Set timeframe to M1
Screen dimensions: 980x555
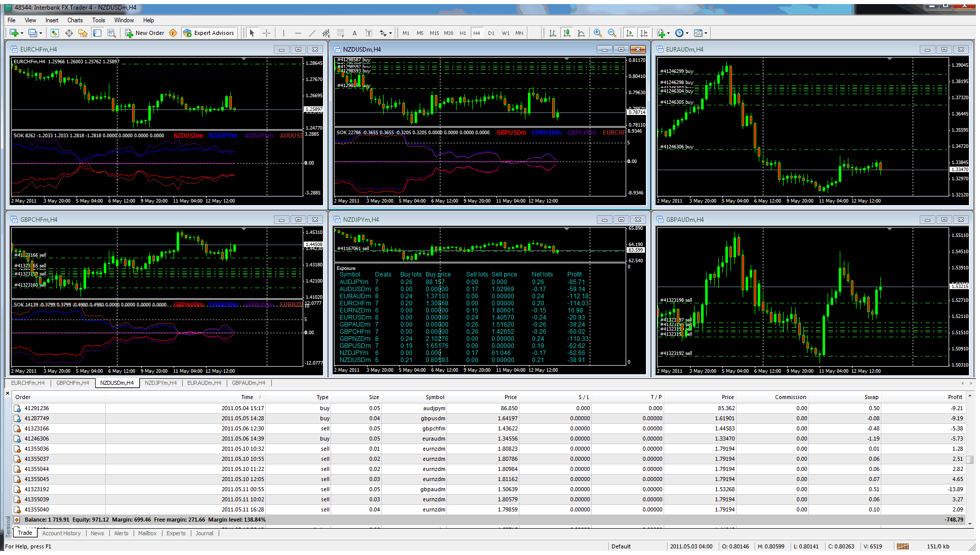(406, 33)
